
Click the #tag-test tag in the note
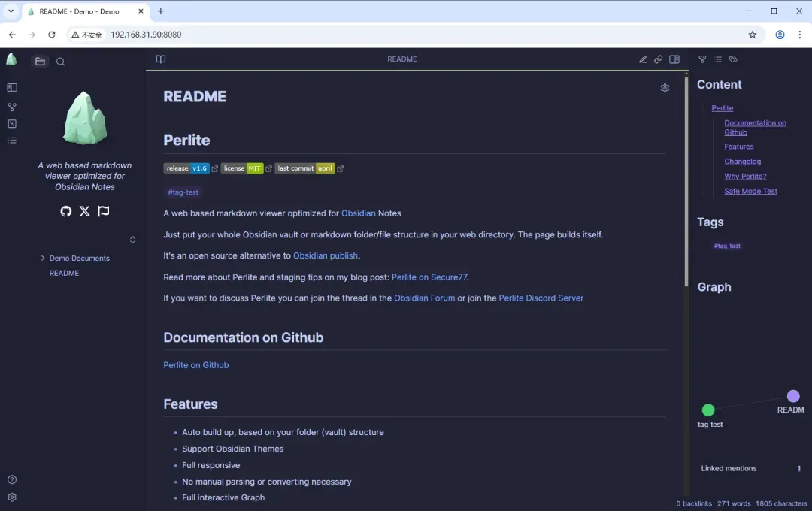(183, 192)
